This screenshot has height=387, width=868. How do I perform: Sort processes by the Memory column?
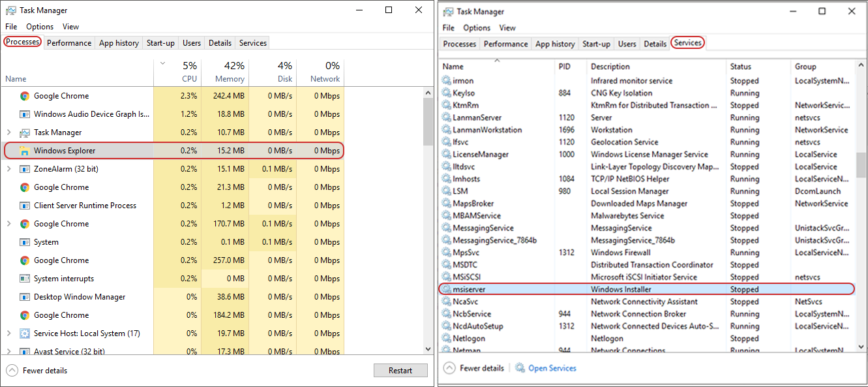(x=224, y=72)
